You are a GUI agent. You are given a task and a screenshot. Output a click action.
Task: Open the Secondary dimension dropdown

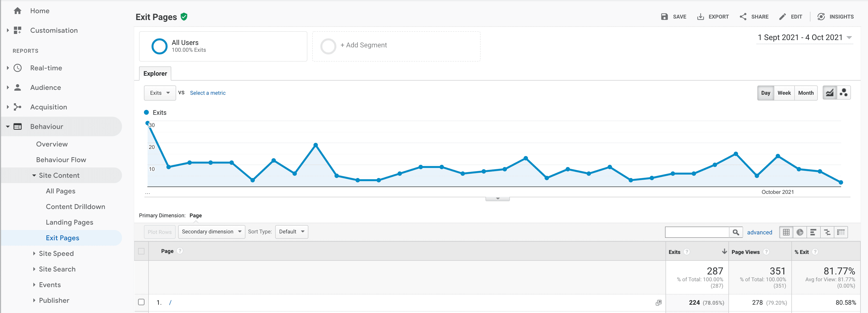coord(211,232)
